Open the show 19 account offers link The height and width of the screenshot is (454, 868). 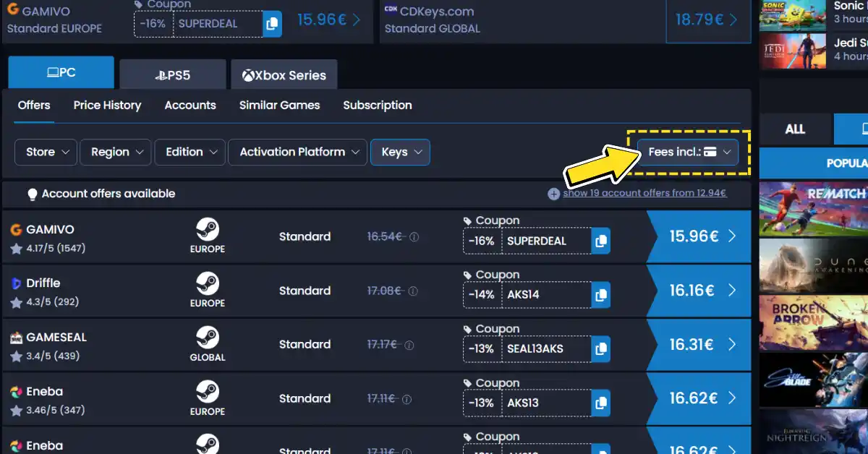(644, 193)
